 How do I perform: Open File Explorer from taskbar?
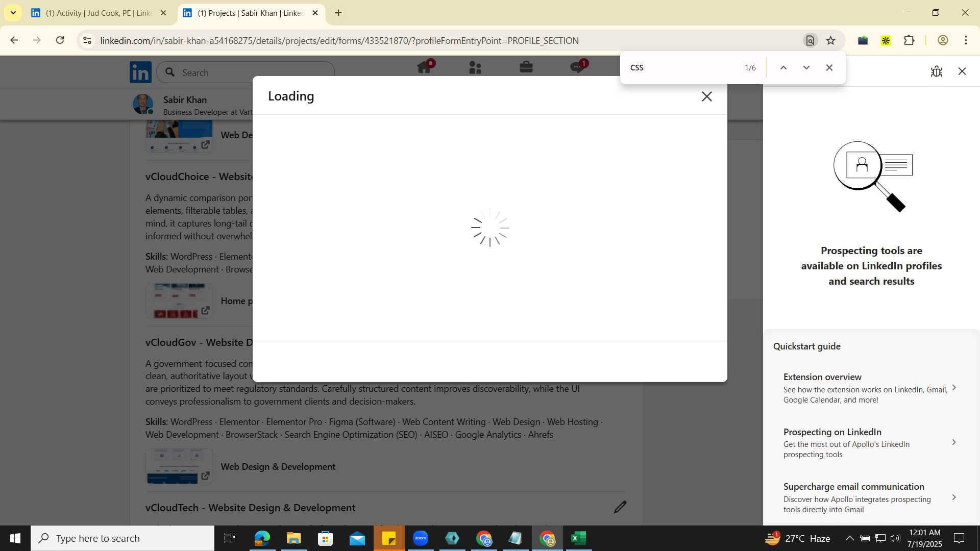[293, 538]
